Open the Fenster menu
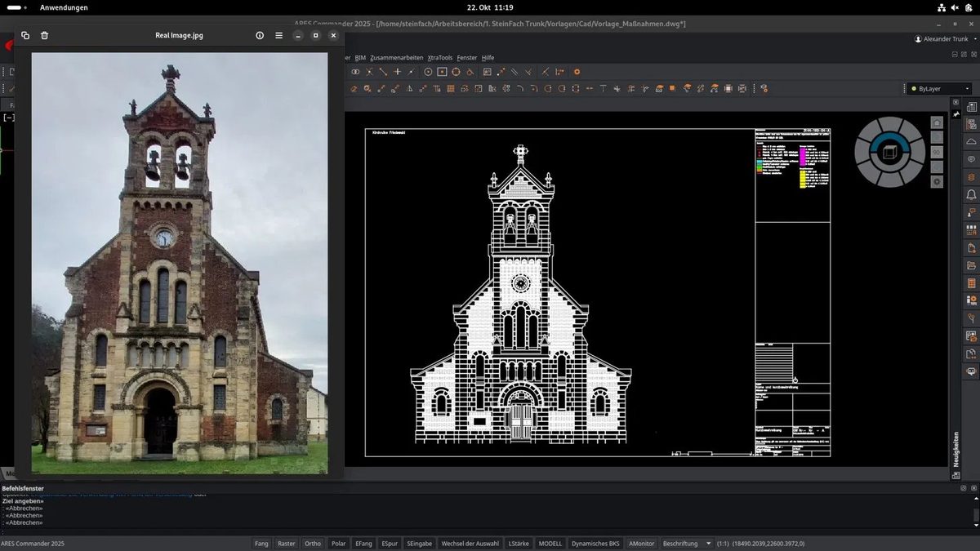The image size is (980, 551). [467, 58]
